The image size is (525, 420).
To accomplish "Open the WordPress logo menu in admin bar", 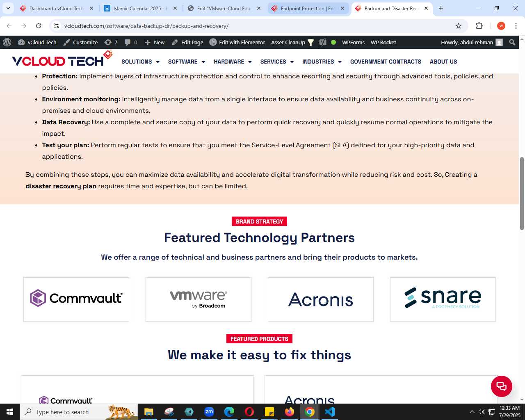I will coord(7,42).
